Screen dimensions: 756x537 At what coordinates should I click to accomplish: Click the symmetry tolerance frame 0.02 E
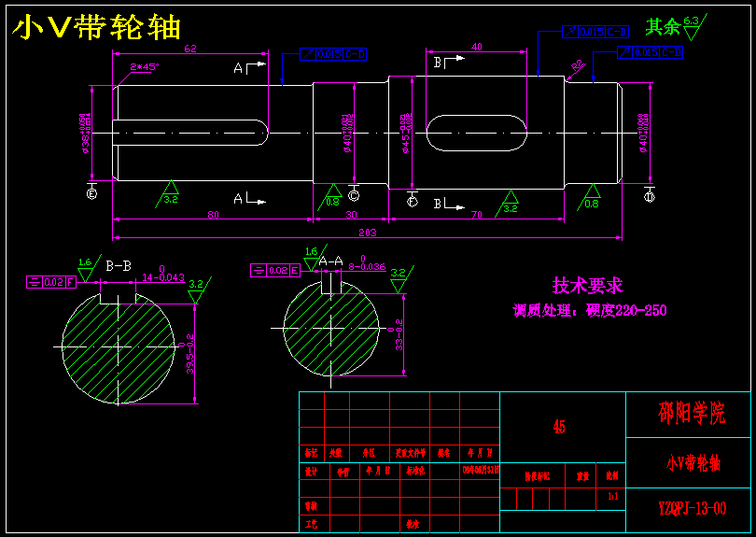tap(275, 270)
